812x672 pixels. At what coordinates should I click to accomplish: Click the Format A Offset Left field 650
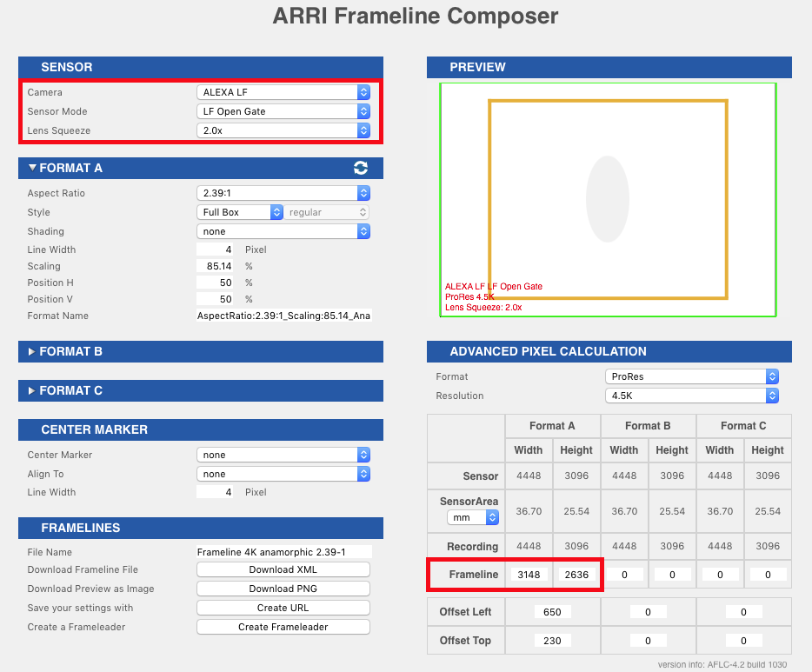coord(553,612)
